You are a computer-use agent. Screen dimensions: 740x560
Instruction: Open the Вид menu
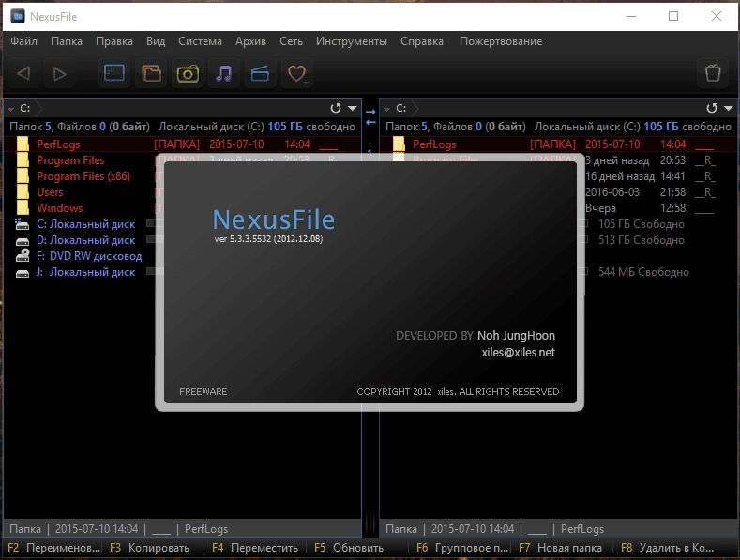(156, 41)
